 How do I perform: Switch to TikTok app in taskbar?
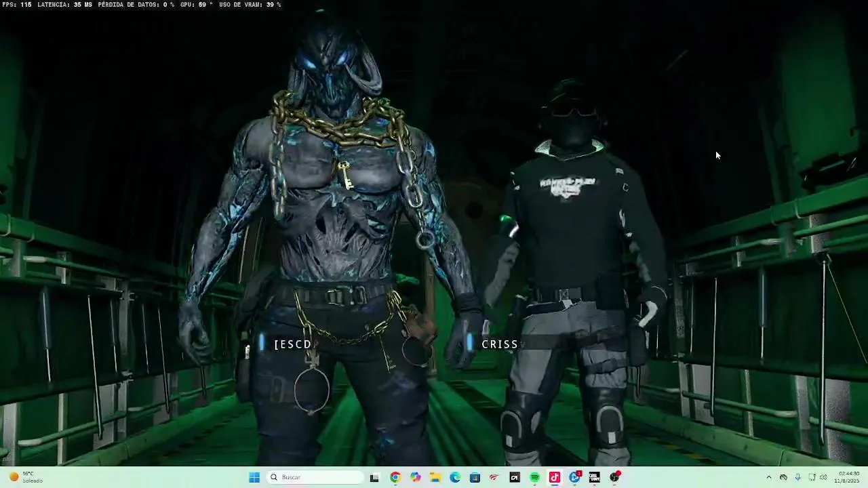point(555,477)
